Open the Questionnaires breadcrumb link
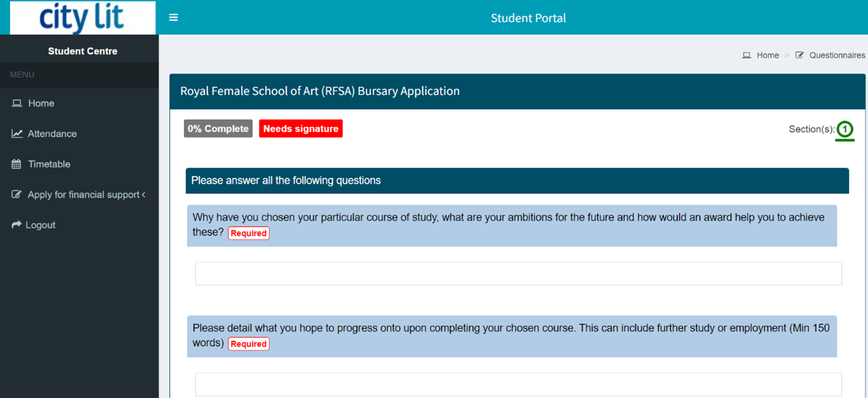 click(837, 55)
